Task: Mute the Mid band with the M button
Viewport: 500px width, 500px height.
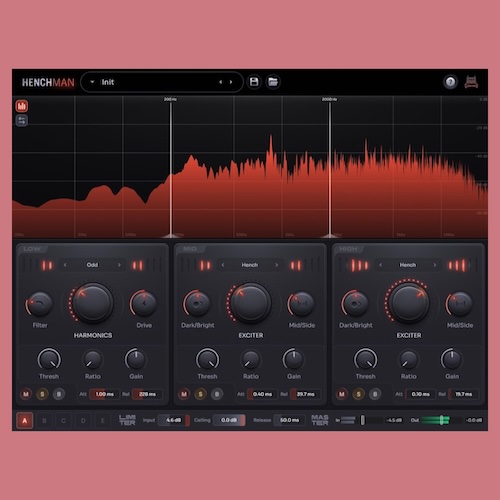Action: tap(184, 394)
